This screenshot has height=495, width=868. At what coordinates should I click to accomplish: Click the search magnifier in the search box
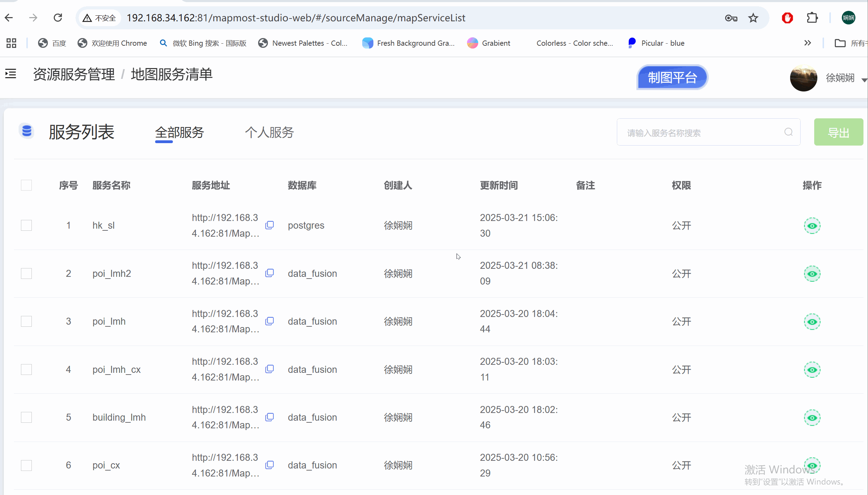(x=789, y=132)
